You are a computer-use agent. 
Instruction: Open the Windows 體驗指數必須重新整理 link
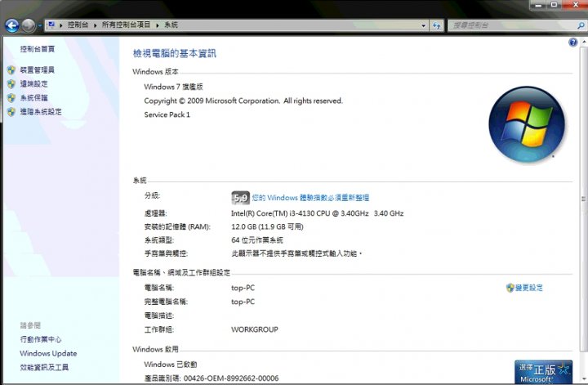pos(310,198)
